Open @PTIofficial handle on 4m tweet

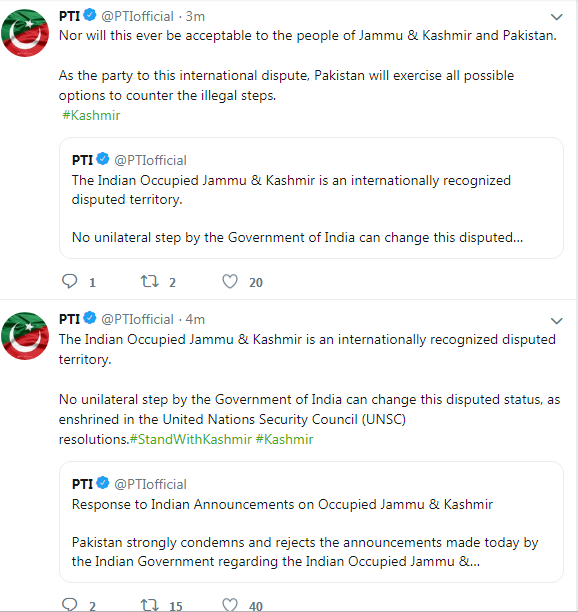pyautogui.click(x=137, y=319)
